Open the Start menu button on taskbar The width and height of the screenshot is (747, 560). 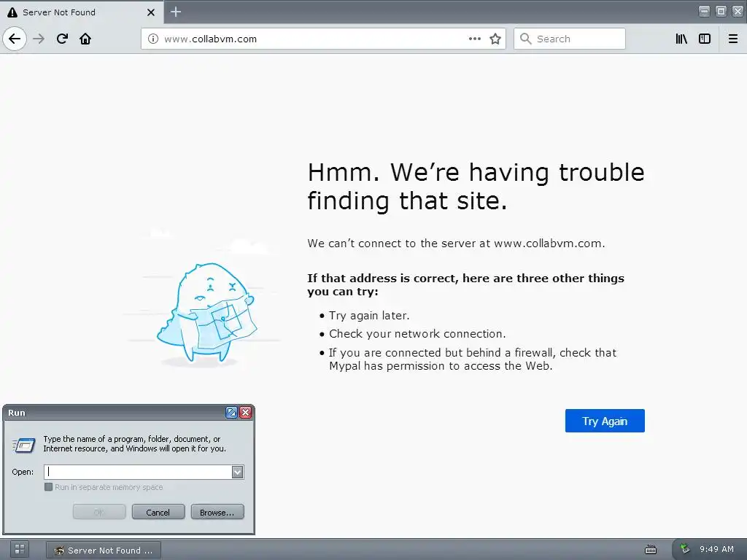pos(19,549)
